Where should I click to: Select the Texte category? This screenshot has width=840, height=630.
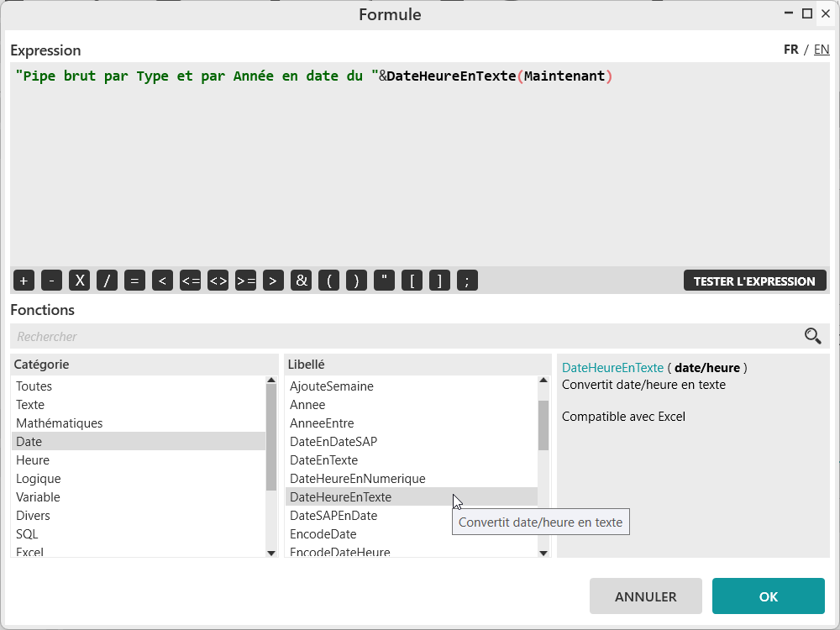(x=30, y=405)
